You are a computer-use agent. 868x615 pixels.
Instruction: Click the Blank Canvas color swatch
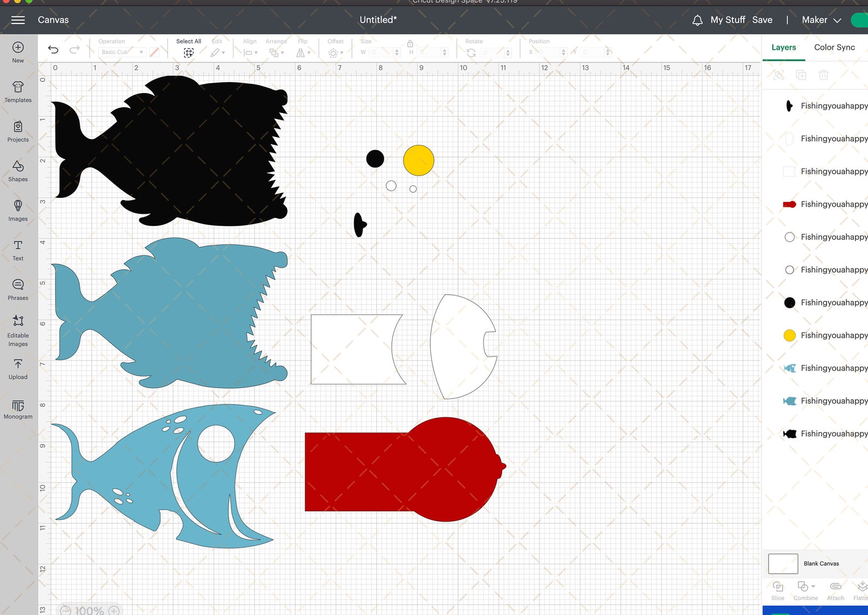tap(783, 564)
